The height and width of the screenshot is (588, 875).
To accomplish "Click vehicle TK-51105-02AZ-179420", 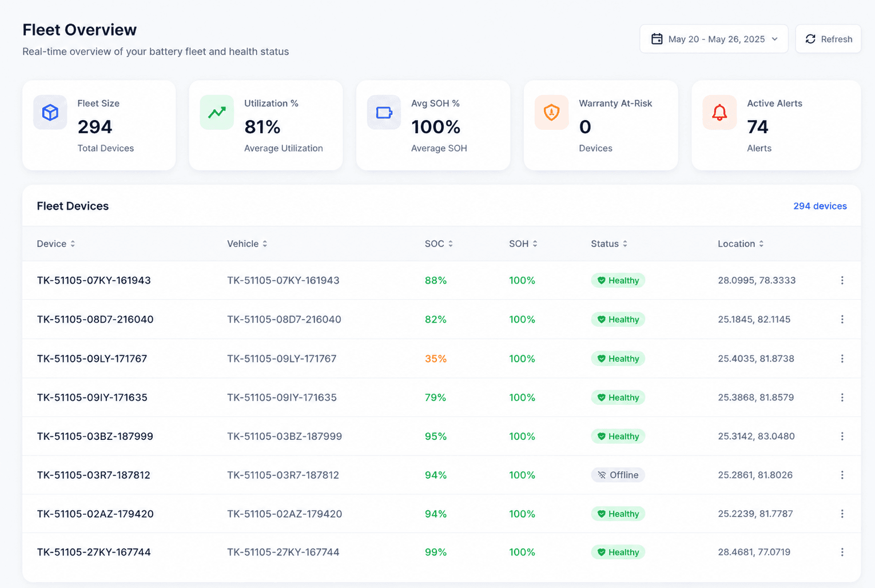I will (284, 514).
